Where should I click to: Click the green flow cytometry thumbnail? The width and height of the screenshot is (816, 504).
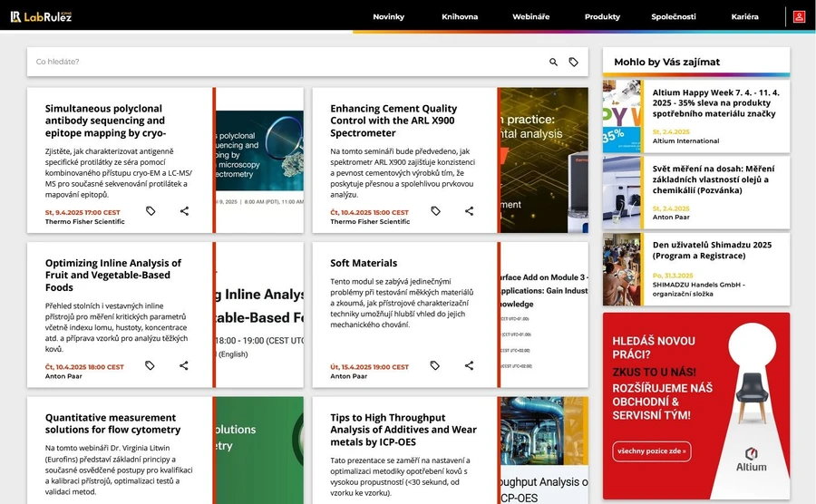(x=259, y=451)
